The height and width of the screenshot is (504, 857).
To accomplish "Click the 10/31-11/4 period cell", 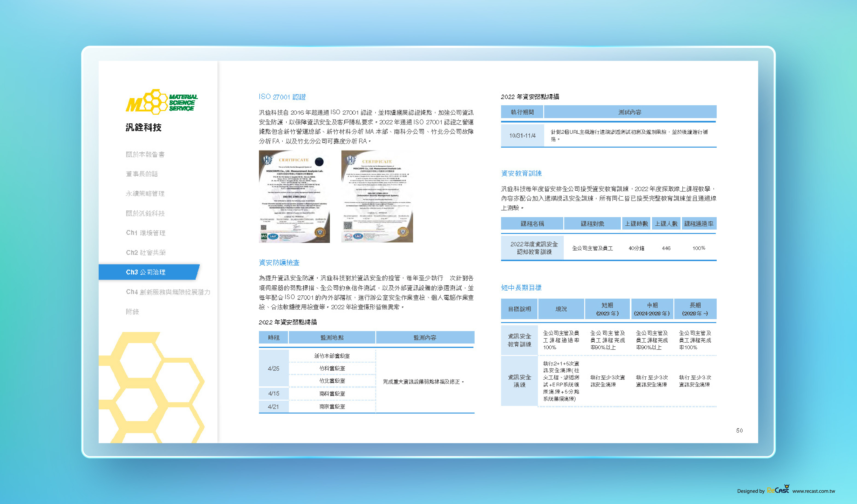I will click(522, 136).
